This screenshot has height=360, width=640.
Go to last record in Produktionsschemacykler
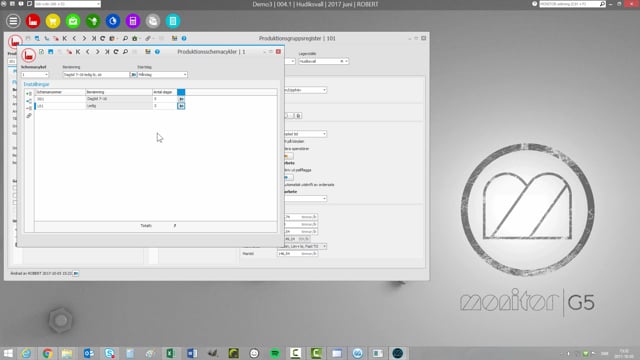tap(107, 52)
